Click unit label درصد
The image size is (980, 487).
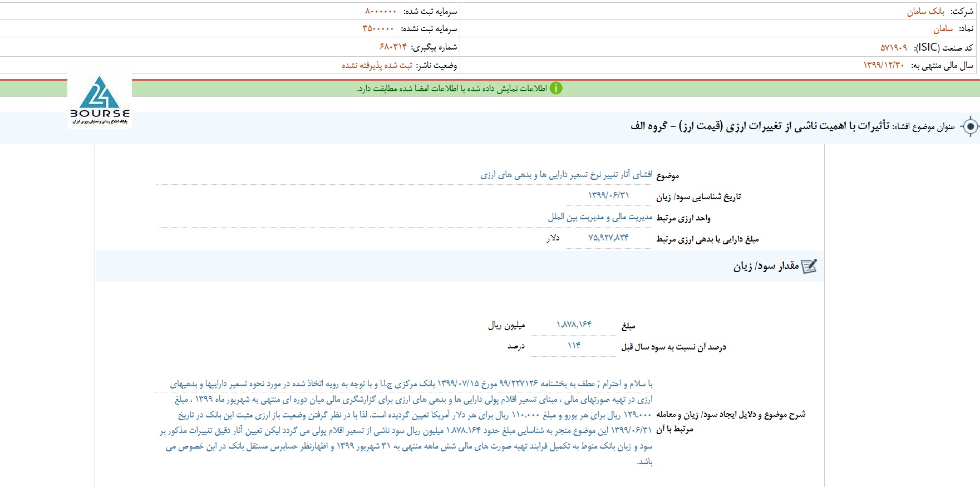click(x=516, y=346)
